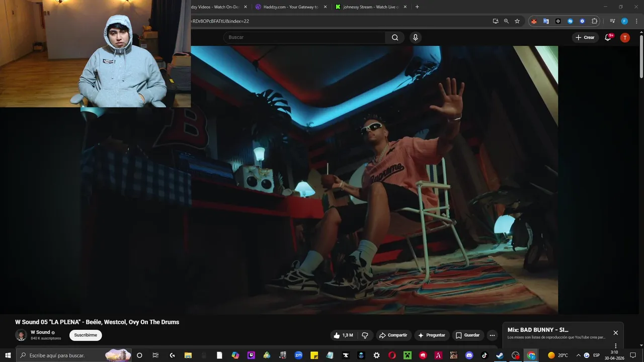Open the YouTube account avatar menu

[x=625, y=37]
